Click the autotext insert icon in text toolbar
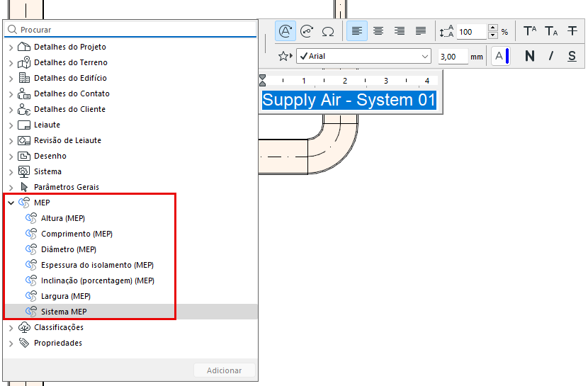This screenshot has height=386, width=588. point(285,30)
